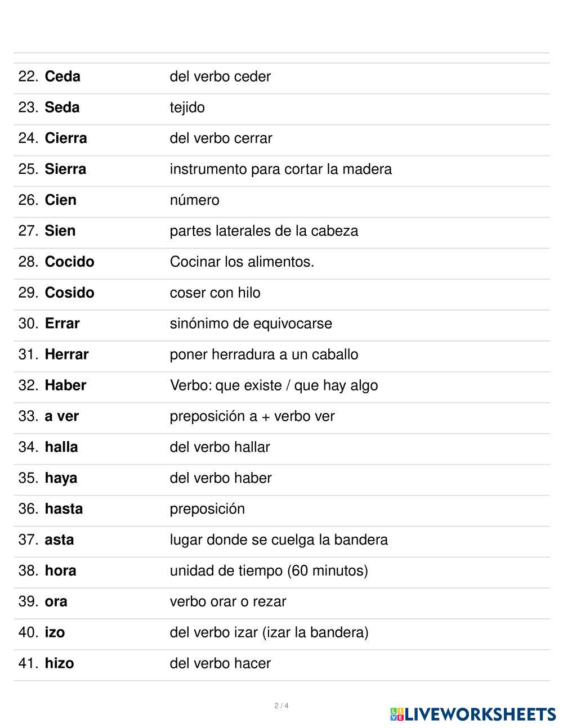Select the bold word hizo
Image resolution: width=563 pixels, height=728 pixels.
[x=60, y=663]
